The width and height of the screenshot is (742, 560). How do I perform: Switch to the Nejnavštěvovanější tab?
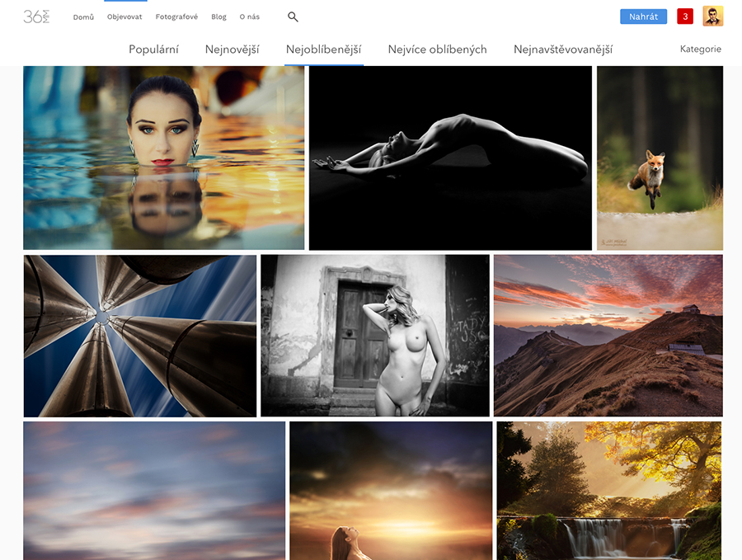[562, 49]
